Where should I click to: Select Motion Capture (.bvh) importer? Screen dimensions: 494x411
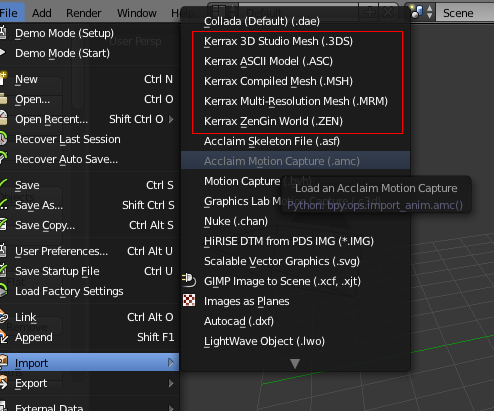(x=242, y=181)
